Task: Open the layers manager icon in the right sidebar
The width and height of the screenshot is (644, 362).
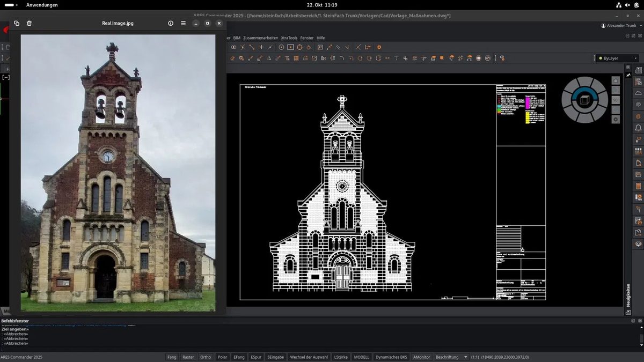Action: (639, 116)
